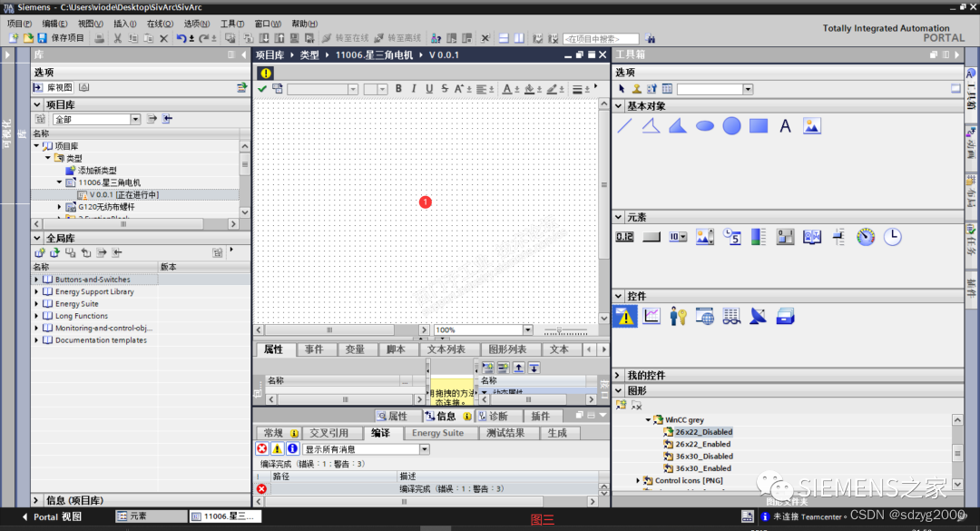Image resolution: width=980 pixels, height=531 pixels.
Task: Toggle underline text formatting
Action: (429, 89)
